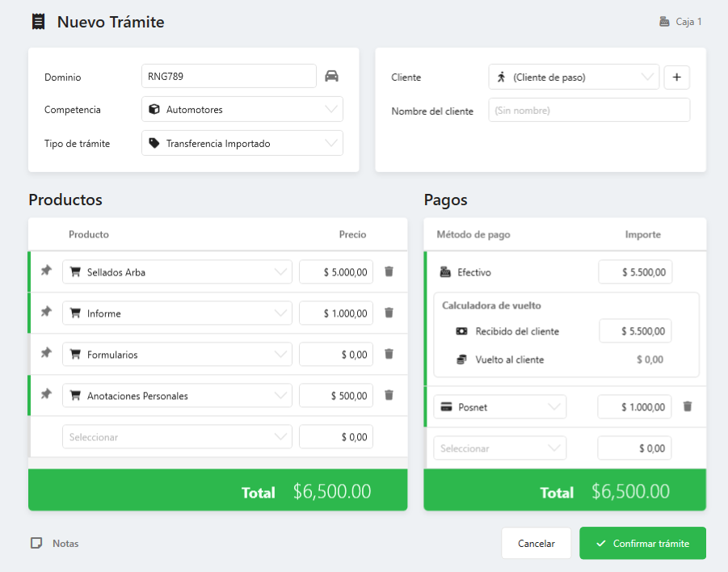Image resolution: width=728 pixels, height=572 pixels.
Task: Click the Posnet credit card icon
Action: [446, 406]
